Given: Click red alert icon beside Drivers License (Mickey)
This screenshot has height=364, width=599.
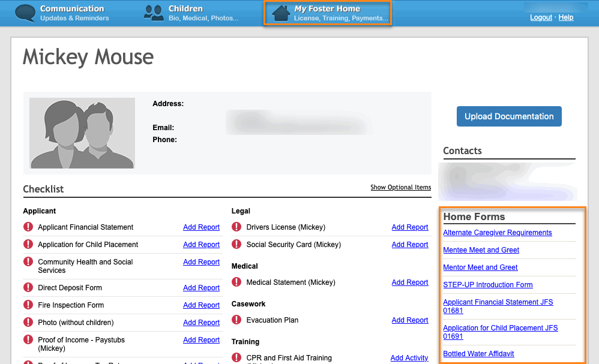Looking at the screenshot, I should tap(236, 227).
